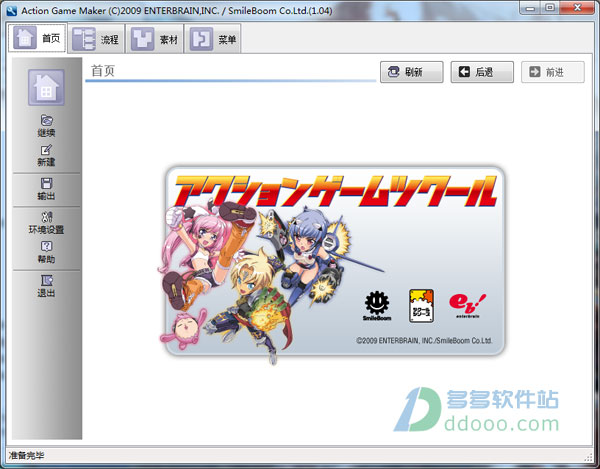Click the 首页 page heading text
Screen dimensions: 600x469
(x=103, y=71)
